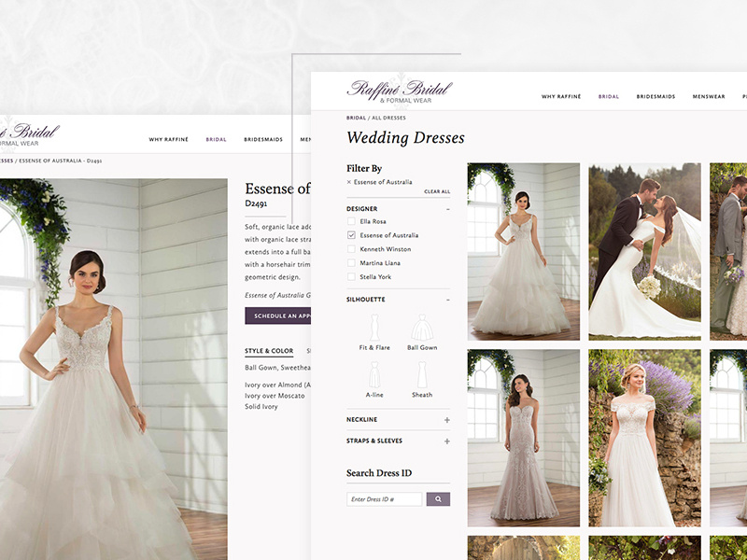Click the Search Dress ID heading

tap(379, 473)
